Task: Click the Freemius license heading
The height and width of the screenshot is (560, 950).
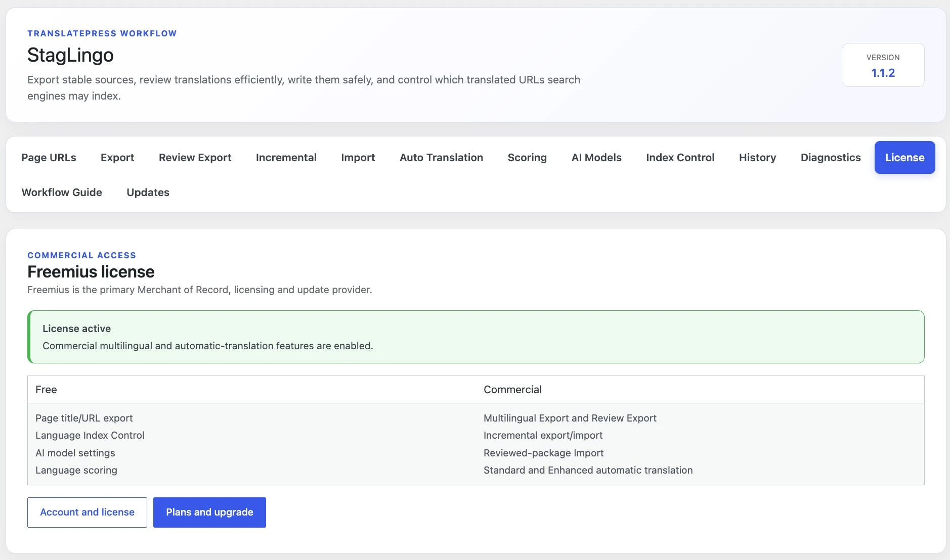Action: [91, 272]
